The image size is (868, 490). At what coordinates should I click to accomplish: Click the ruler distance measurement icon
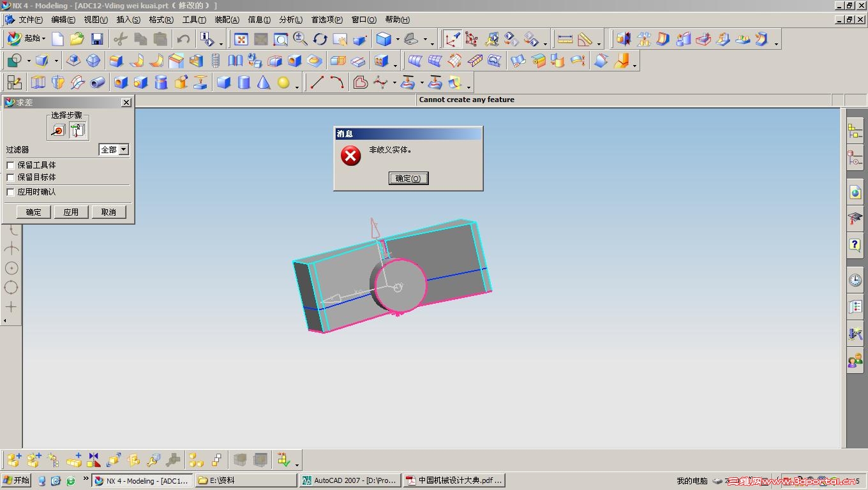565,40
